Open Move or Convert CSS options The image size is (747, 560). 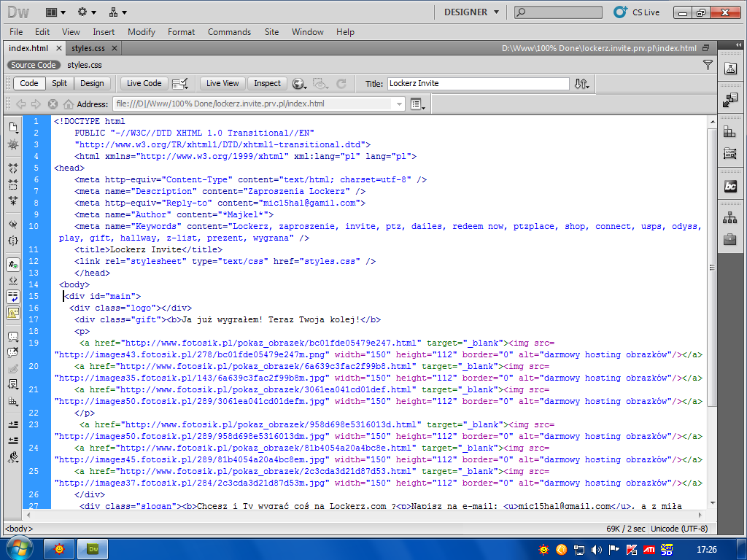coord(13,401)
